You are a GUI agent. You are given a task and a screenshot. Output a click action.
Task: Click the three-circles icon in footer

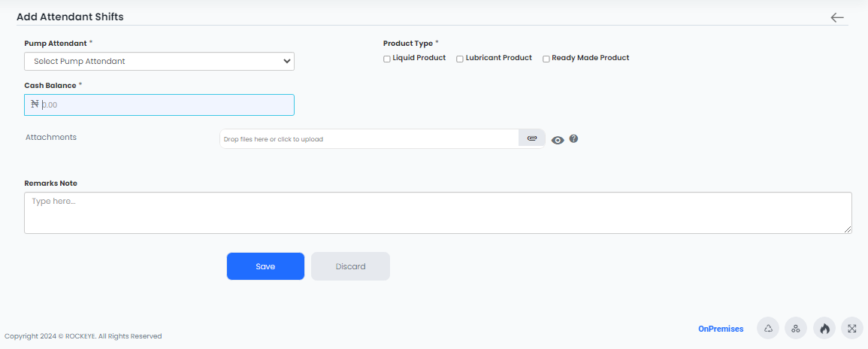click(x=796, y=329)
